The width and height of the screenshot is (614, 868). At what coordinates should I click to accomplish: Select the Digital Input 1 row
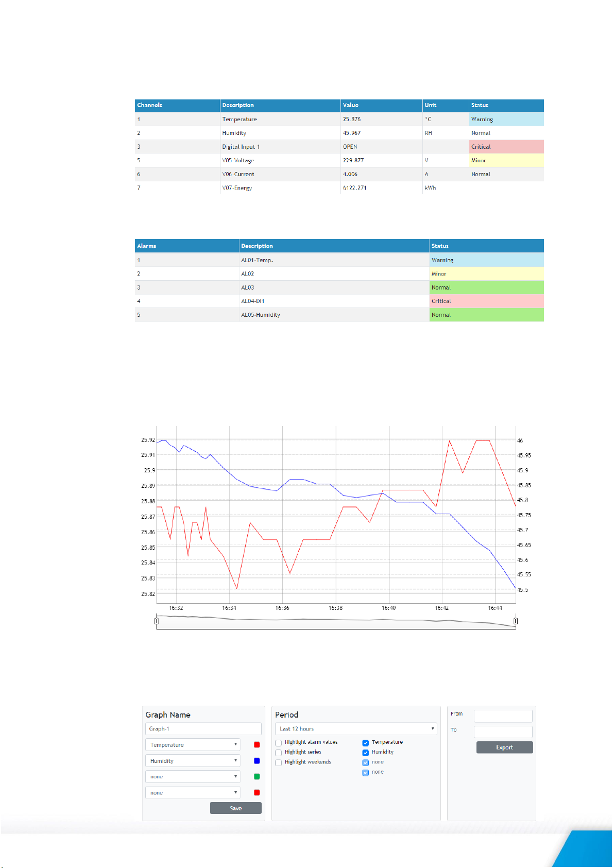pyautogui.click(x=339, y=147)
